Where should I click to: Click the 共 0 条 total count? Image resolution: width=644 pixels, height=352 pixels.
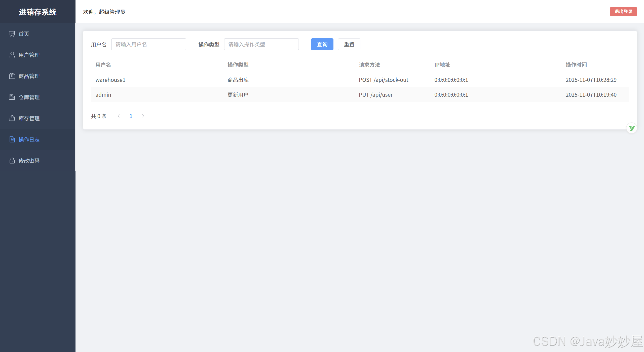(x=99, y=116)
